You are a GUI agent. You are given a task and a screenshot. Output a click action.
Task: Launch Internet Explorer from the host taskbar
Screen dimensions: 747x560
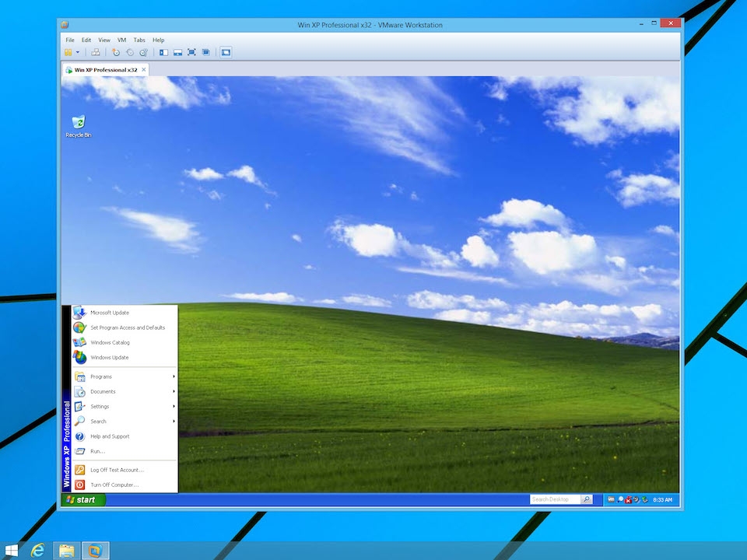(x=37, y=550)
